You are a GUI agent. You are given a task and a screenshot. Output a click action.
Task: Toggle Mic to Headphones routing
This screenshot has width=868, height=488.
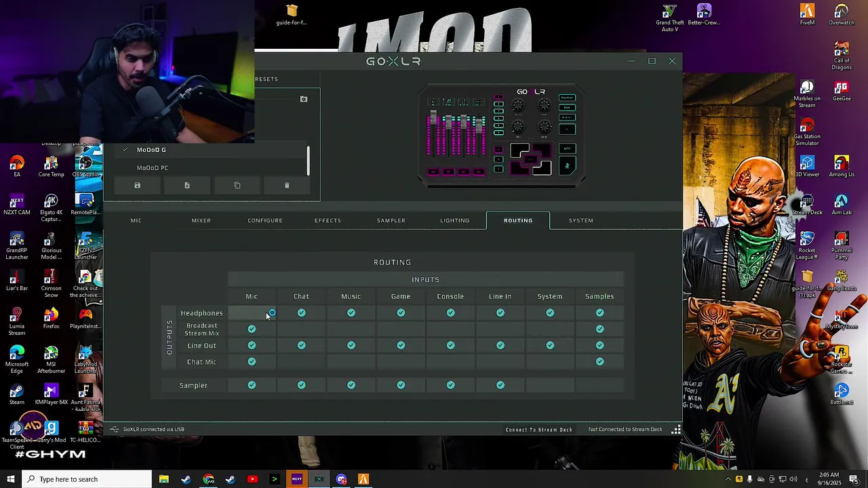(x=252, y=313)
